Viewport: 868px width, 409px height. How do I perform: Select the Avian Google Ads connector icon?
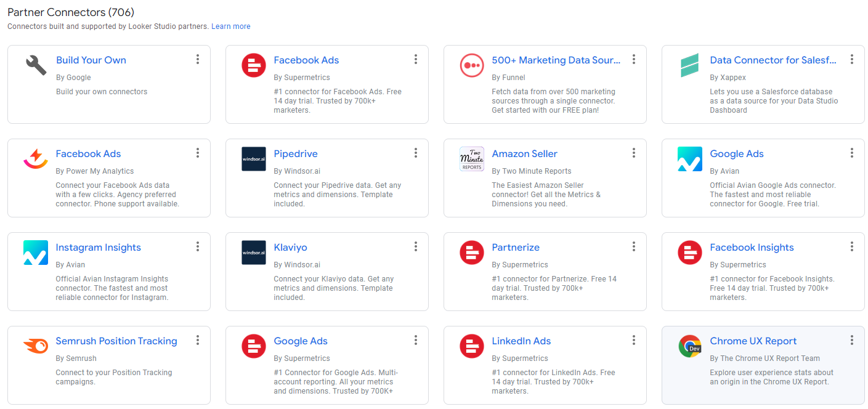coord(689,158)
